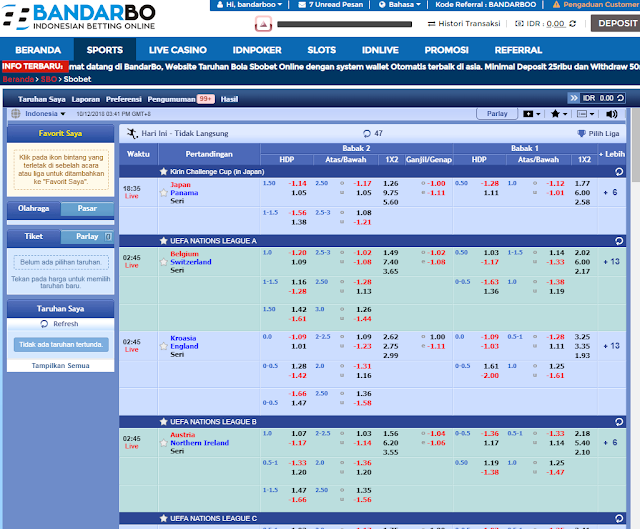
Task: Open Pengumuman with 99+ badge
Action: click(181, 99)
